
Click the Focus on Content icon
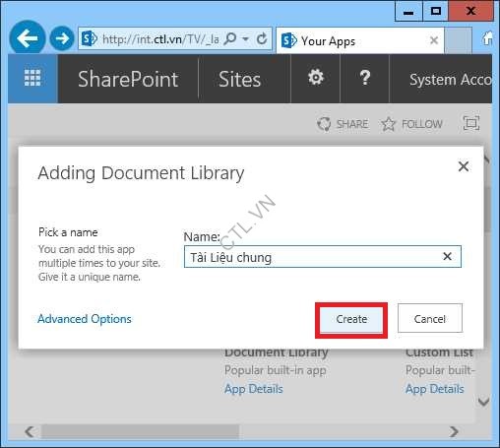[471, 123]
